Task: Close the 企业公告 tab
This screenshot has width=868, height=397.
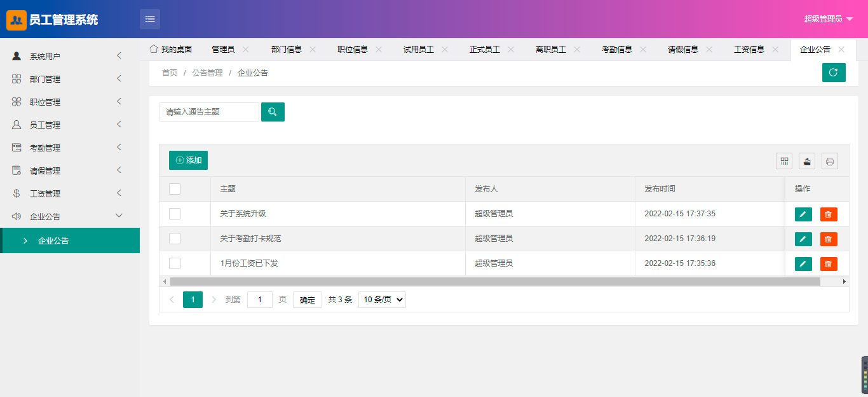Action: [841, 49]
